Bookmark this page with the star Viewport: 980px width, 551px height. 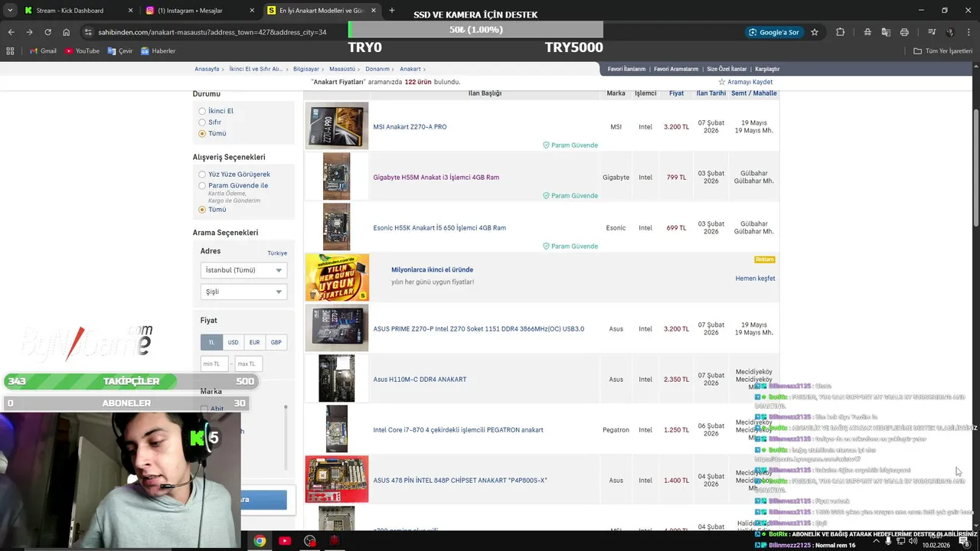coord(815,32)
